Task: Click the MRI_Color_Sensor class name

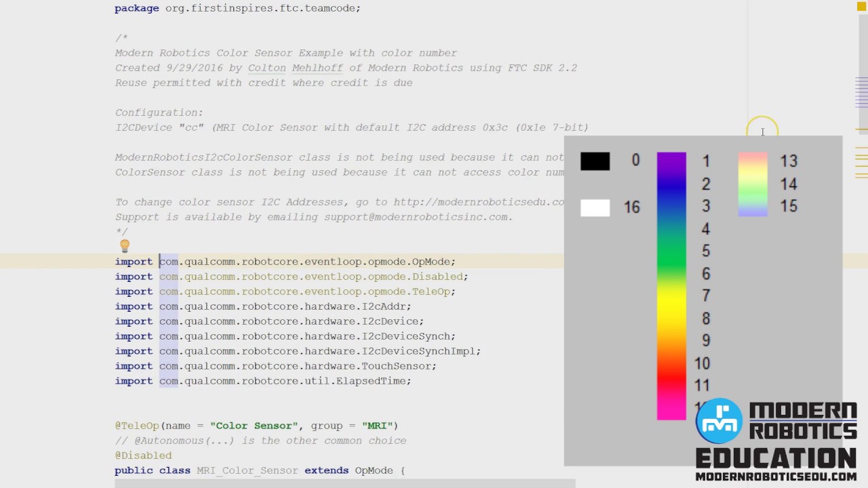Action: 248,470
